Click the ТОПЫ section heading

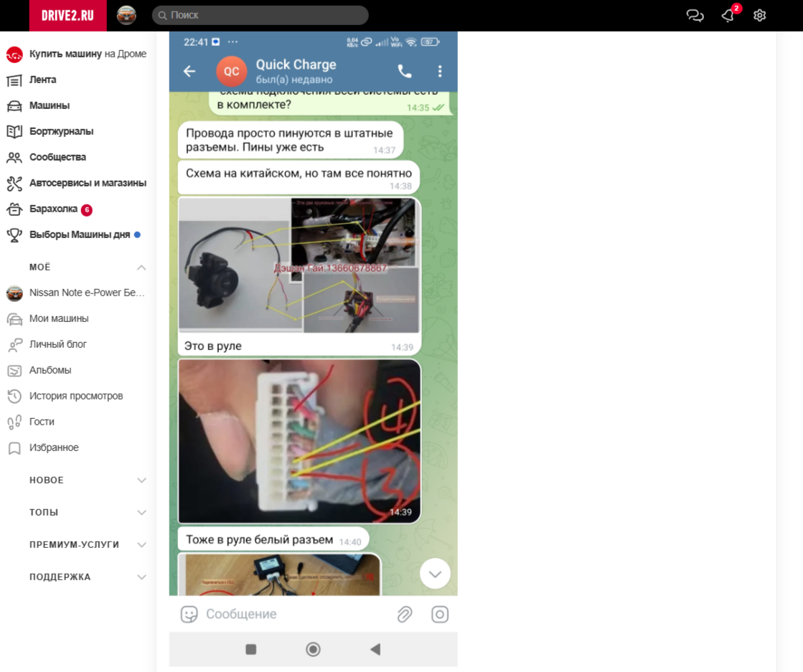point(44,512)
